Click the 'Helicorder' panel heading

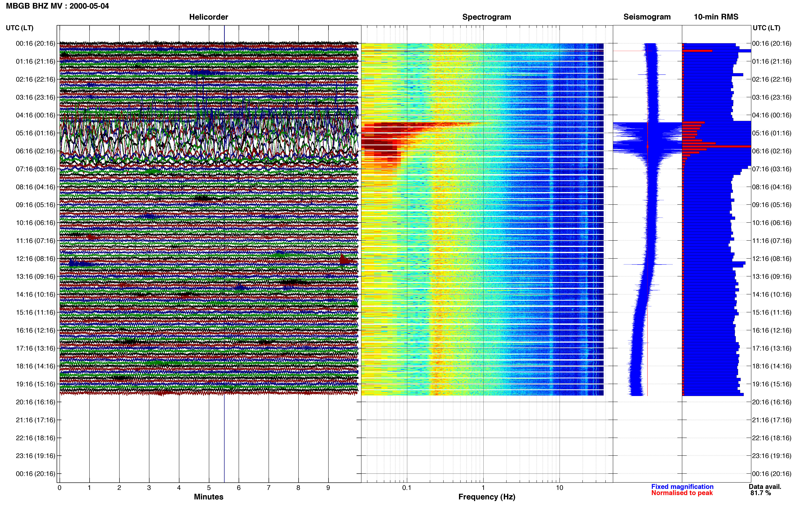click(209, 17)
